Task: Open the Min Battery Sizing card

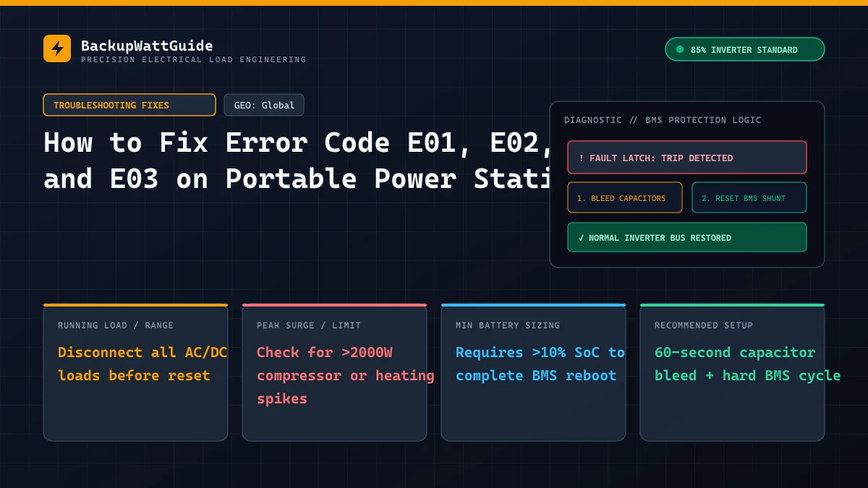Action: coord(533,372)
